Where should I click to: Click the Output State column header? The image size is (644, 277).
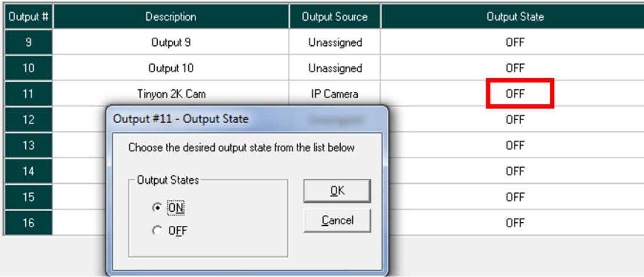pos(514,16)
